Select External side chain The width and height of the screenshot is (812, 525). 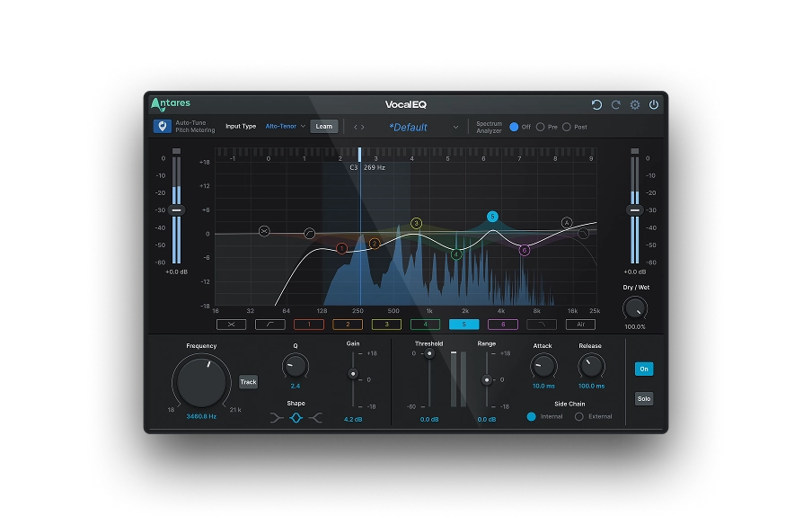(x=579, y=417)
